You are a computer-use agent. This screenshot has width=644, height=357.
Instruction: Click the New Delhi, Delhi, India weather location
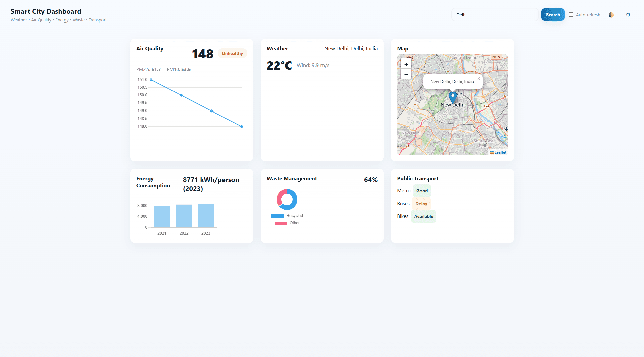coord(351,49)
